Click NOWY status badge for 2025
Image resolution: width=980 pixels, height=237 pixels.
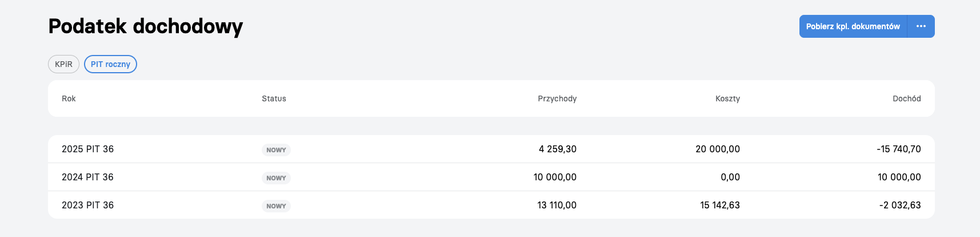click(276, 150)
